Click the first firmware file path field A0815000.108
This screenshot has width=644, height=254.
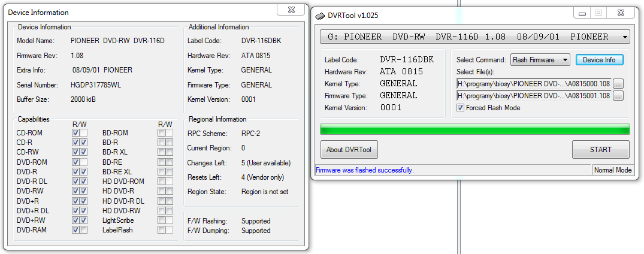pos(534,83)
